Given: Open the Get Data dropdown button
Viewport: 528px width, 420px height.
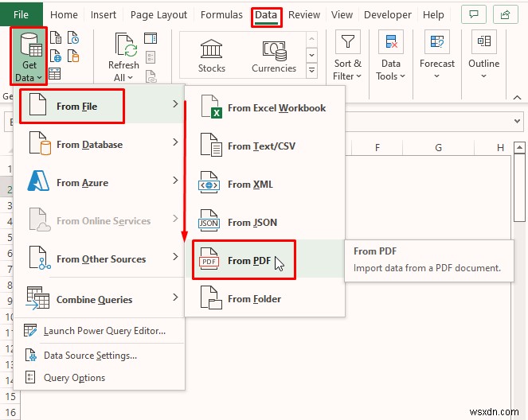Looking at the screenshot, I should pos(29,56).
